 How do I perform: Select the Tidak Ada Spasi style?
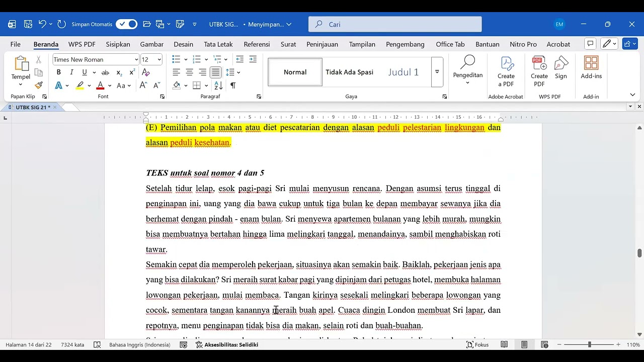[349, 72]
